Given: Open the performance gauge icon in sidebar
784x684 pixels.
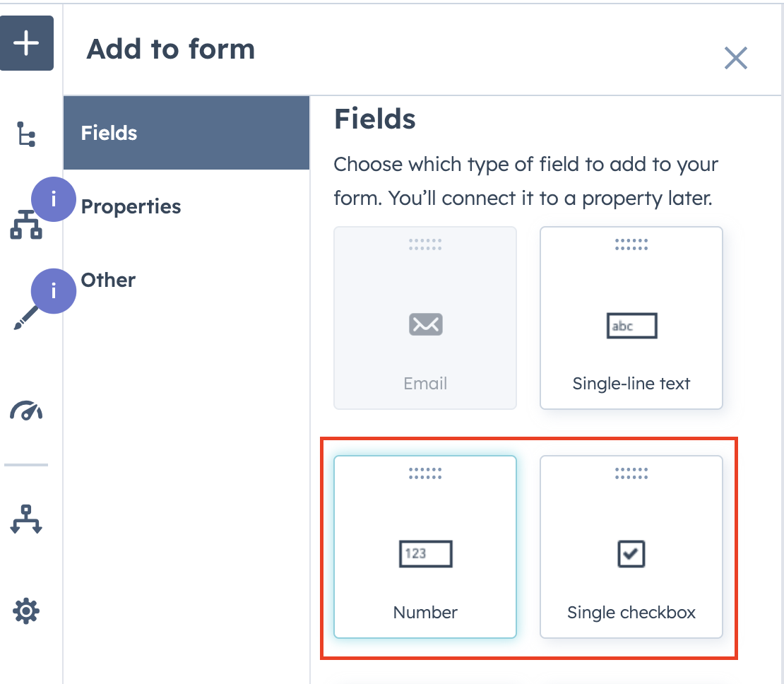Looking at the screenshot, I should coord(26,408).
